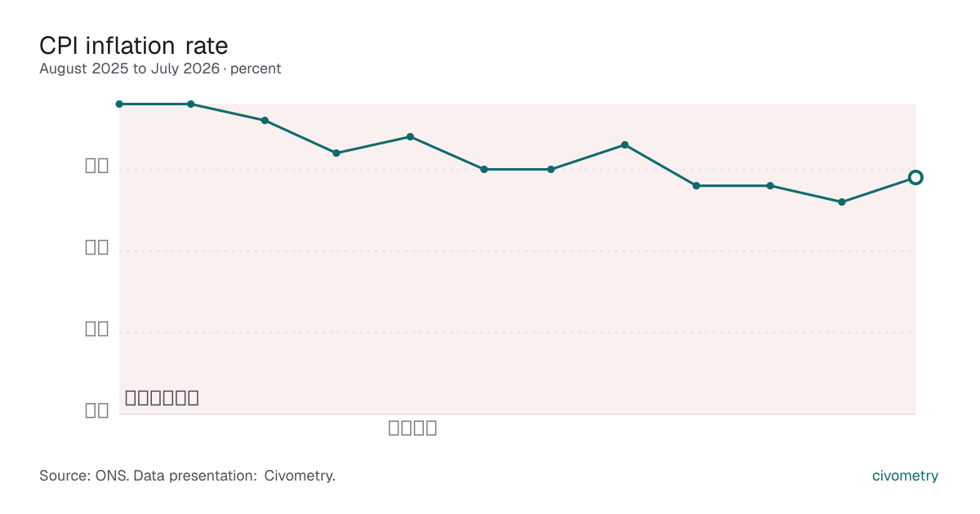The width and height of the screenshot is (980, 514).
Task: Select the March 2026 peak data point
Action: point(625,144)
